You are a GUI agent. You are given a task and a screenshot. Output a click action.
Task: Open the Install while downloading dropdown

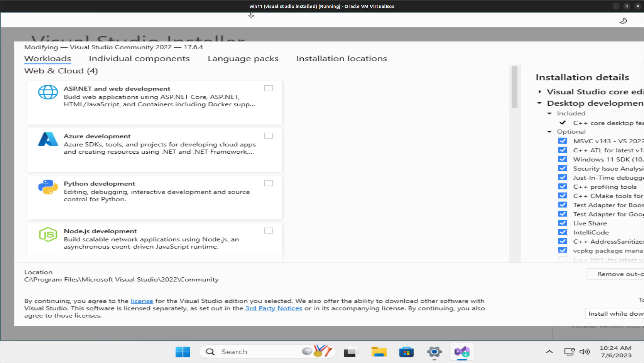[615, 314]
